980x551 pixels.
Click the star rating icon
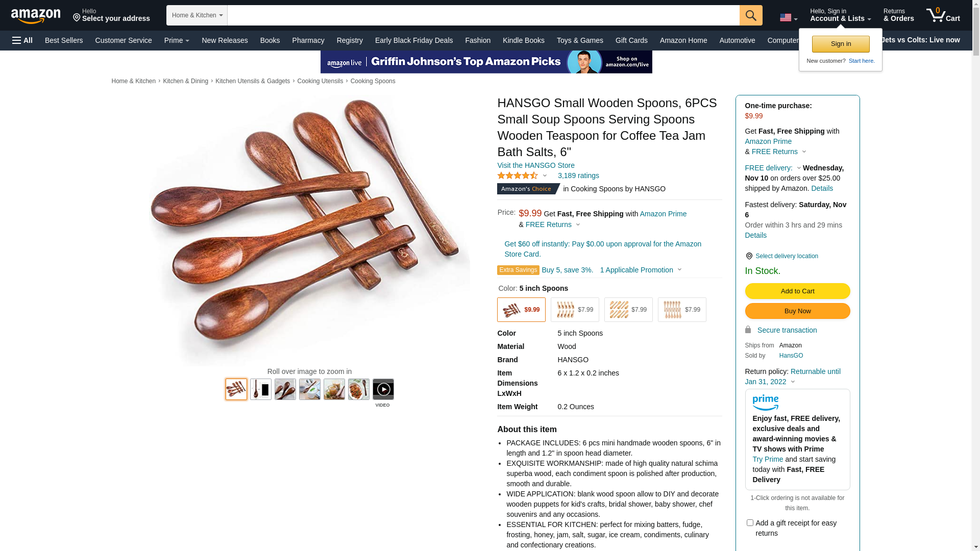click(518, 176)
